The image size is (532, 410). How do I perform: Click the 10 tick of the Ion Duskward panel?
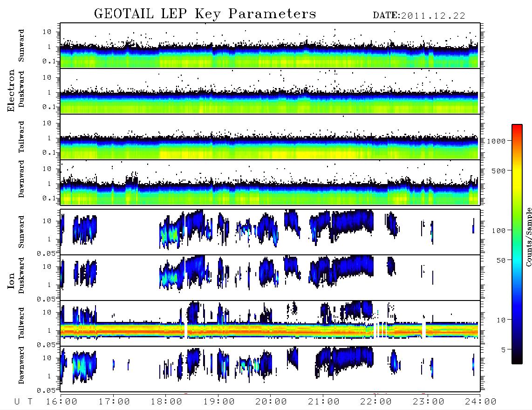[x=47, y=267]
